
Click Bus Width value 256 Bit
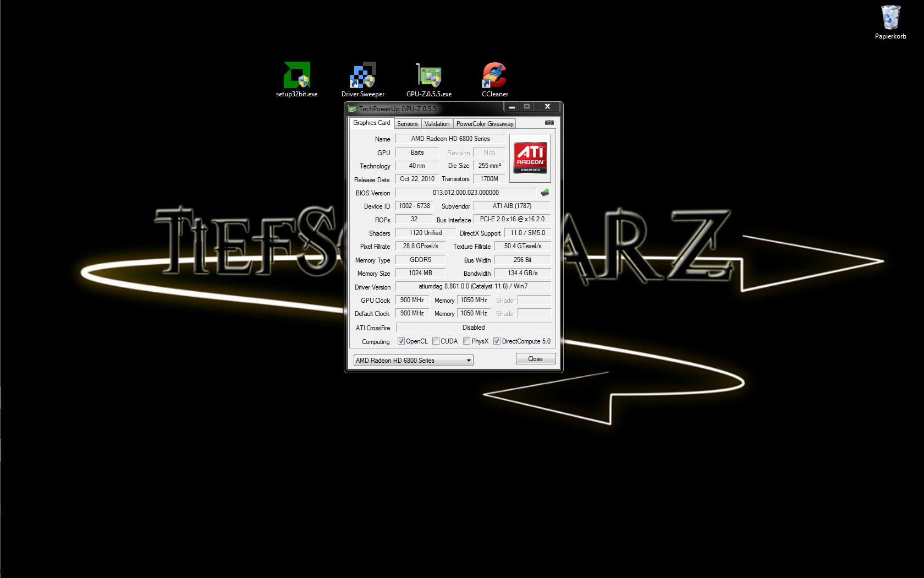tap(522, 260)
